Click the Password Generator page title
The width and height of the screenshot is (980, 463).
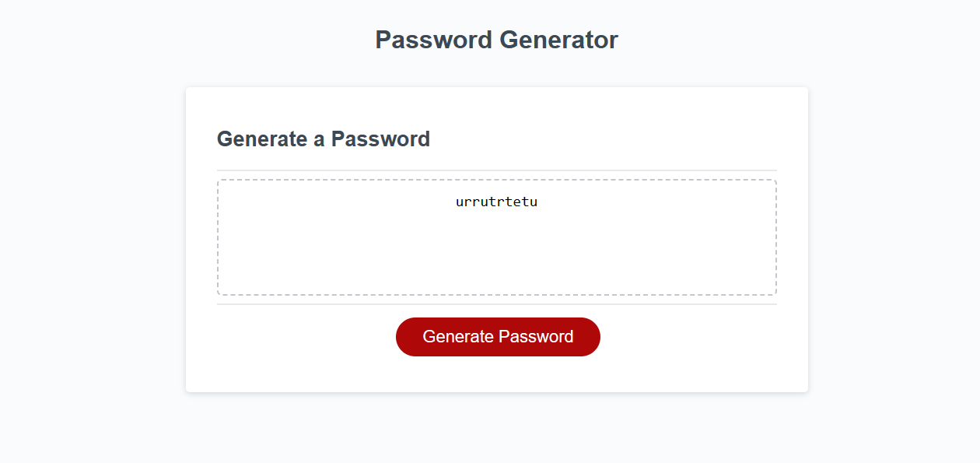(497, 40)
